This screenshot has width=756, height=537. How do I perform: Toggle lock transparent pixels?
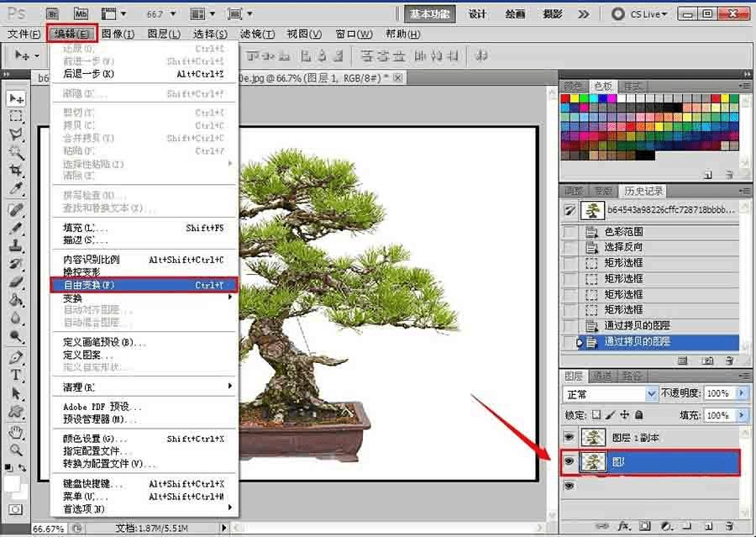click(596, 414)
